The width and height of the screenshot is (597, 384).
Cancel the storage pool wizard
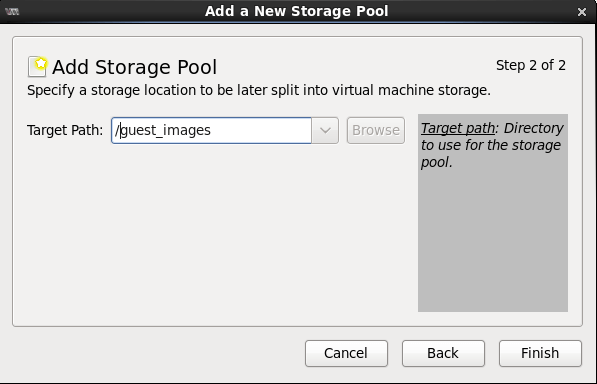point(346,353)
